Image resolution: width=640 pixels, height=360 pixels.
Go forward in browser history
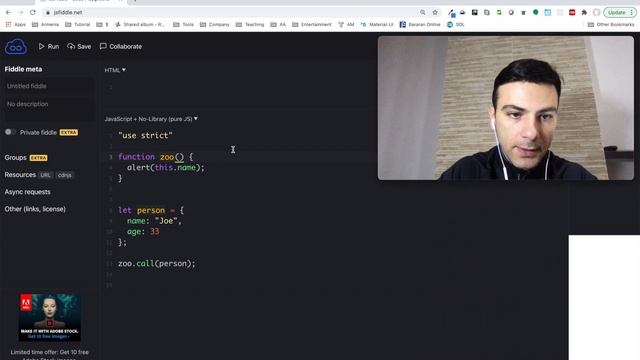click(x=21, y=13)
